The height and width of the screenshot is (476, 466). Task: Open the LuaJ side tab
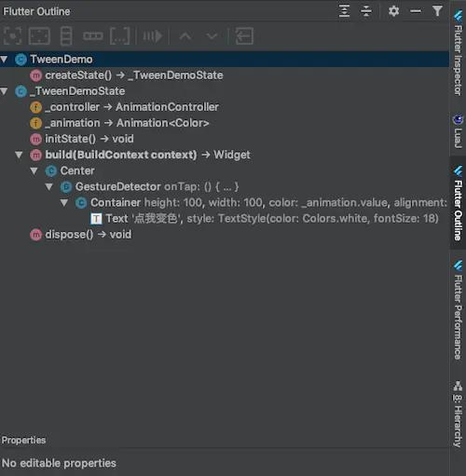coord(458,131)
